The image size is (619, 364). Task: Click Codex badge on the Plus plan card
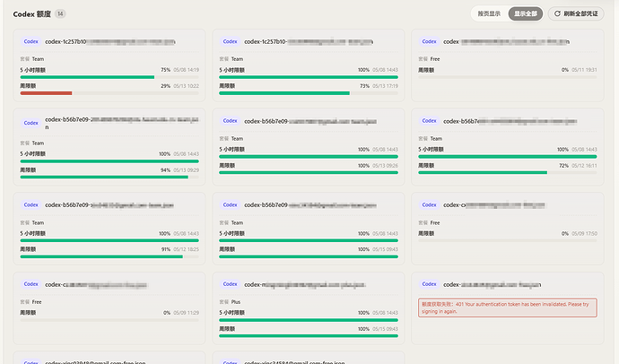pyautogui.click(x=230, y=284)
